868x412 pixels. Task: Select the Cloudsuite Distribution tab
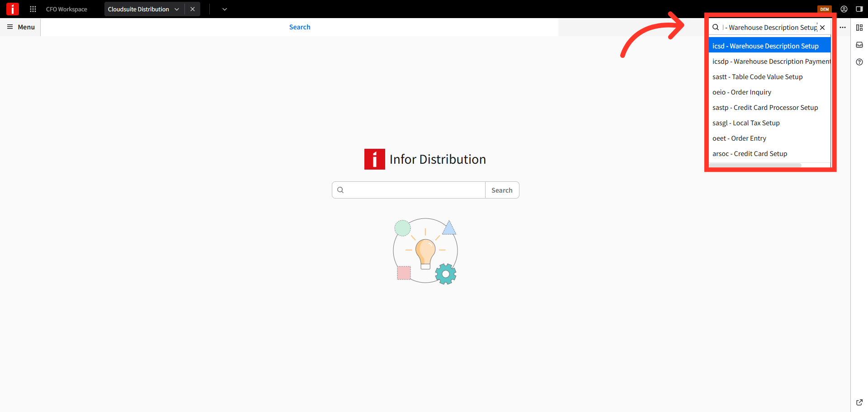138,9
